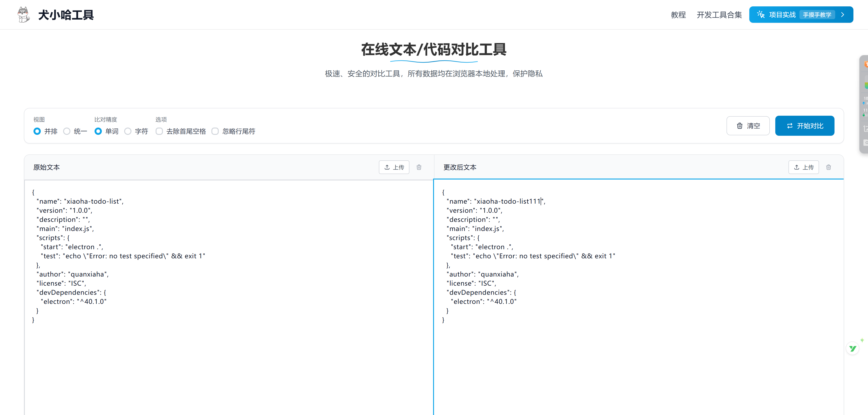868x415 pixels.
Task: Click the green floating assistant icon
Action: pos(853,348)
